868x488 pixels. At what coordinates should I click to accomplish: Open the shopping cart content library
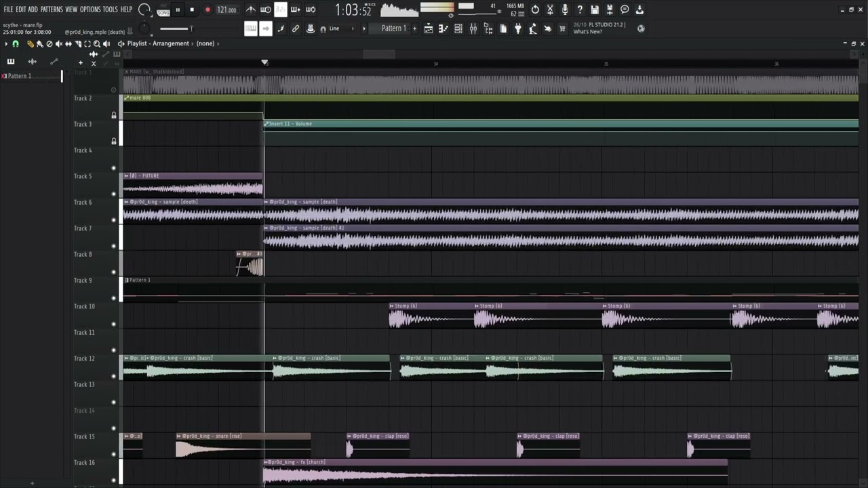point(562,28)
